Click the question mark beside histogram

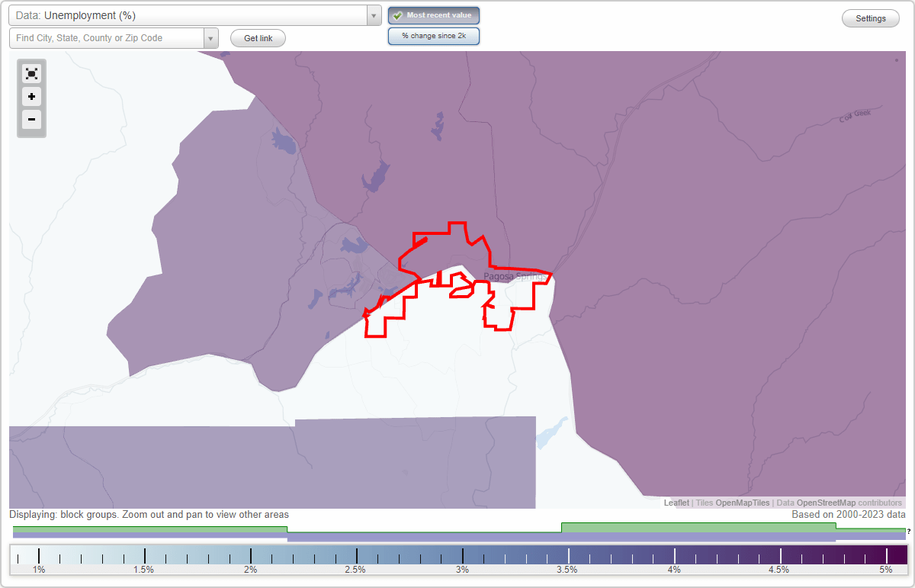pos(908,532)
